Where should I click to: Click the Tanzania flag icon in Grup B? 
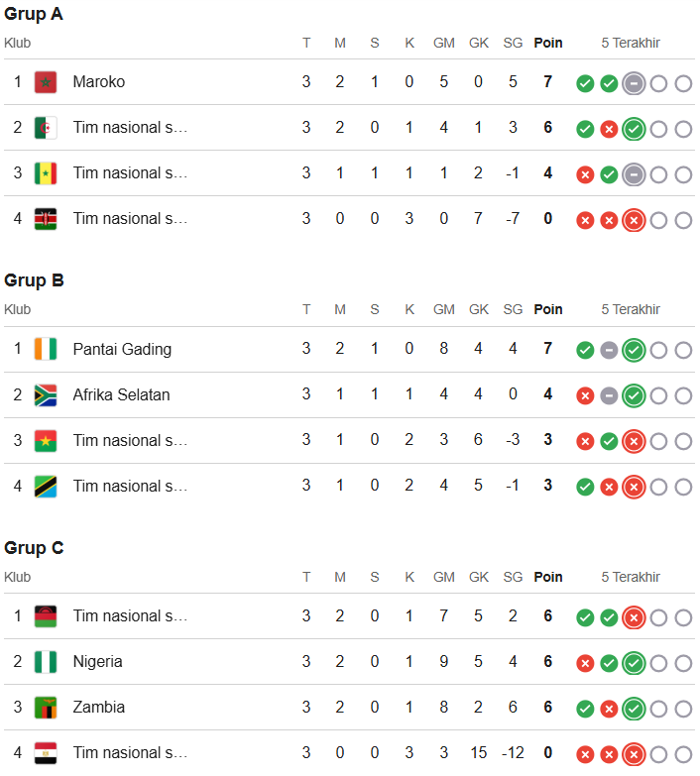(x=46, y=486)
